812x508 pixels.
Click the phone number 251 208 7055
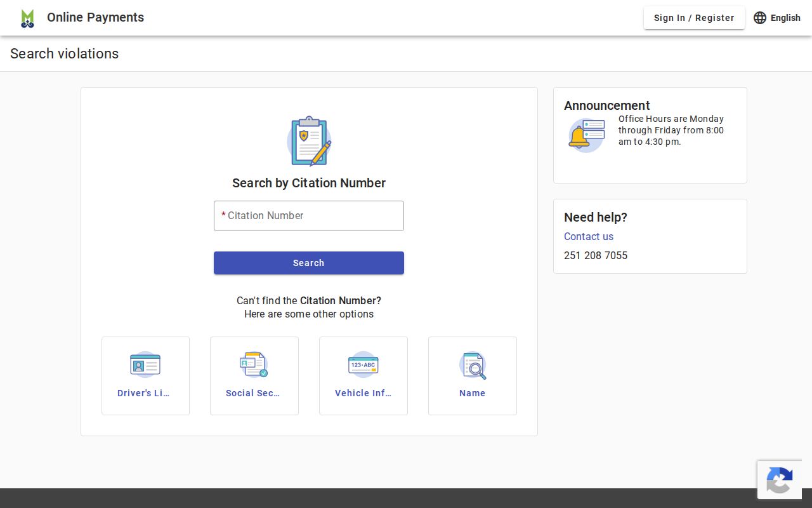click(596, 255)
